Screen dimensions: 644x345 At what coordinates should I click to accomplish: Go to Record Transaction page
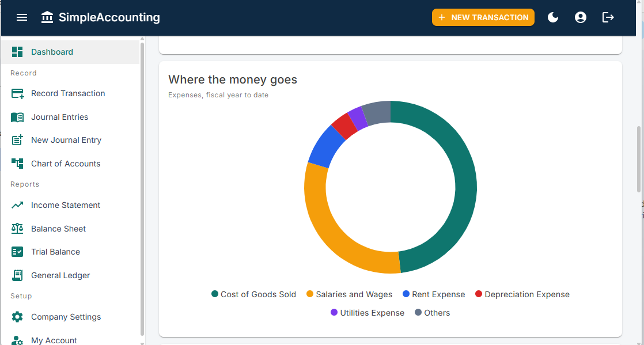pos(70,94)
